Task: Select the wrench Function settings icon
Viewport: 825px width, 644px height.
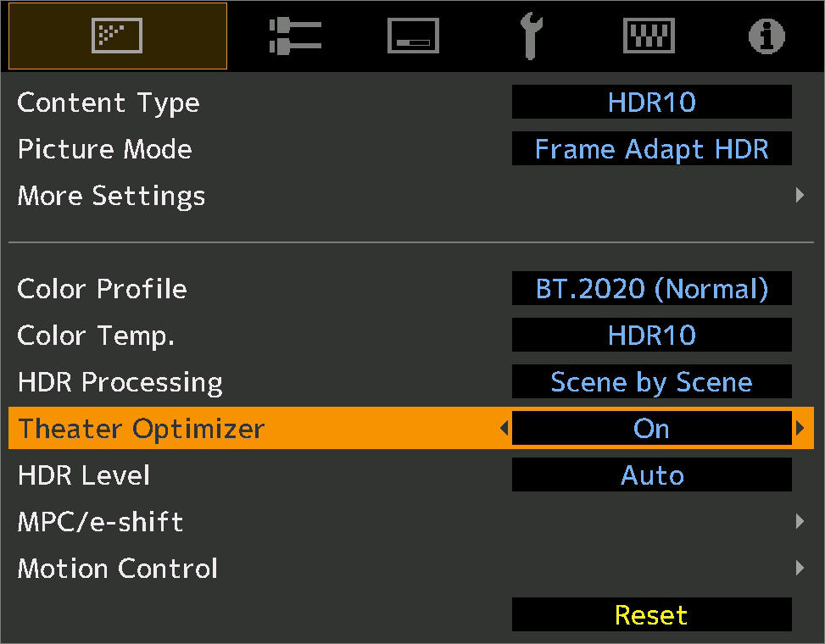Action: point(530,36)
